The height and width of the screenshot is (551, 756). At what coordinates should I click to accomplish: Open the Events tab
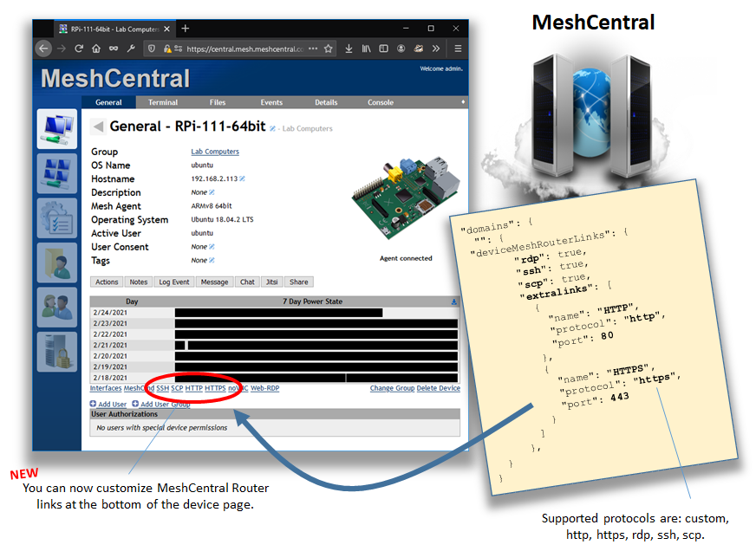coord(271,102)
